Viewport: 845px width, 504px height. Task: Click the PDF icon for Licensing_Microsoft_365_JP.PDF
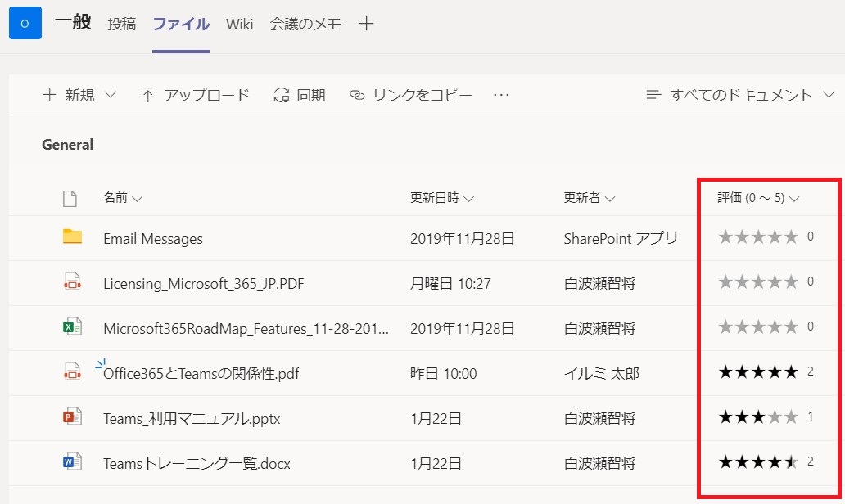tap(73, 283)
